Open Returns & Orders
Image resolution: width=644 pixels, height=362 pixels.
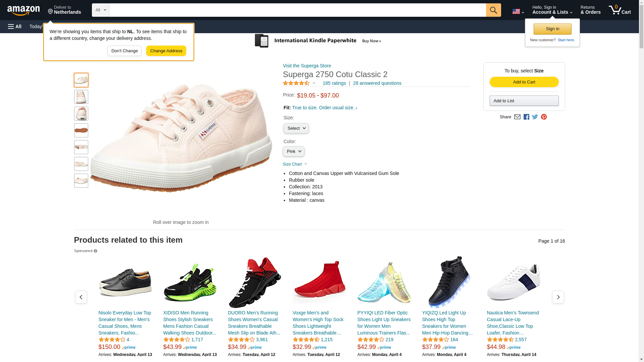590,10
